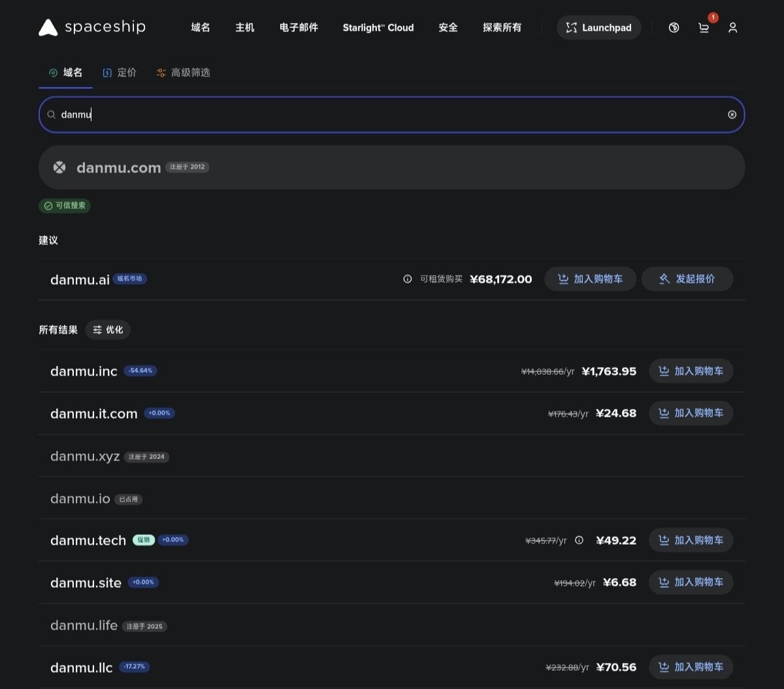Viewport: 784px width, 689px height.
Task: Click the unavailable icon beside danmu.com
Action: pyautogui.click(x=59, y=167)
